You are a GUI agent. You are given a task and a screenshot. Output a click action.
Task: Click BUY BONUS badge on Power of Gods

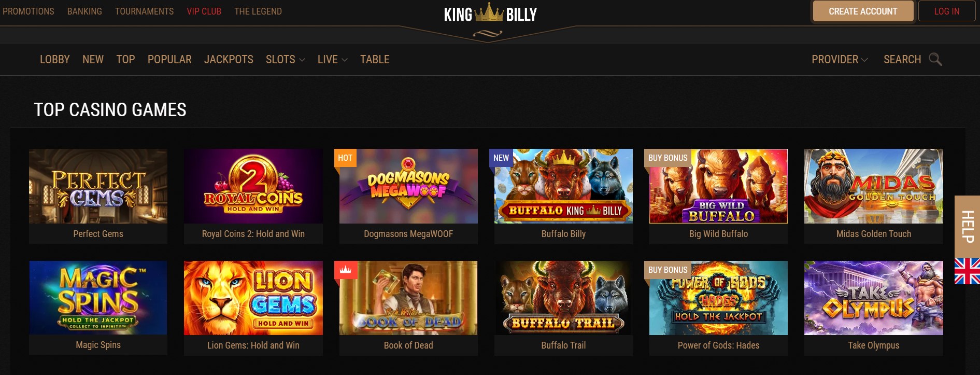click(x=667, y=270)
